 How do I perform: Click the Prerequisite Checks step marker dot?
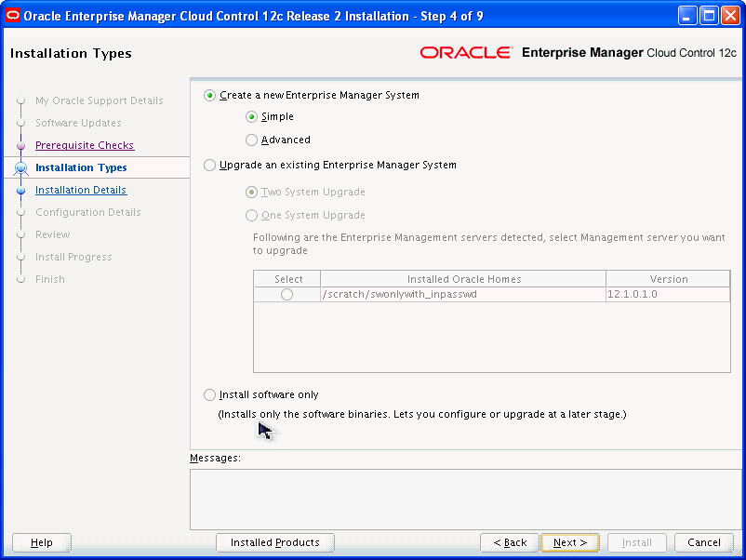(21, 146)
